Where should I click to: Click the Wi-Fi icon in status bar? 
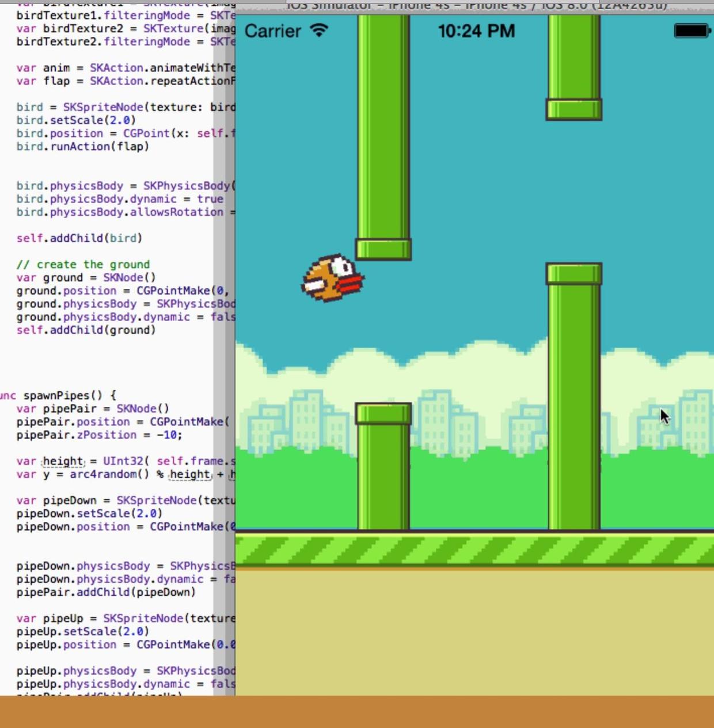[x=318, y=31]
